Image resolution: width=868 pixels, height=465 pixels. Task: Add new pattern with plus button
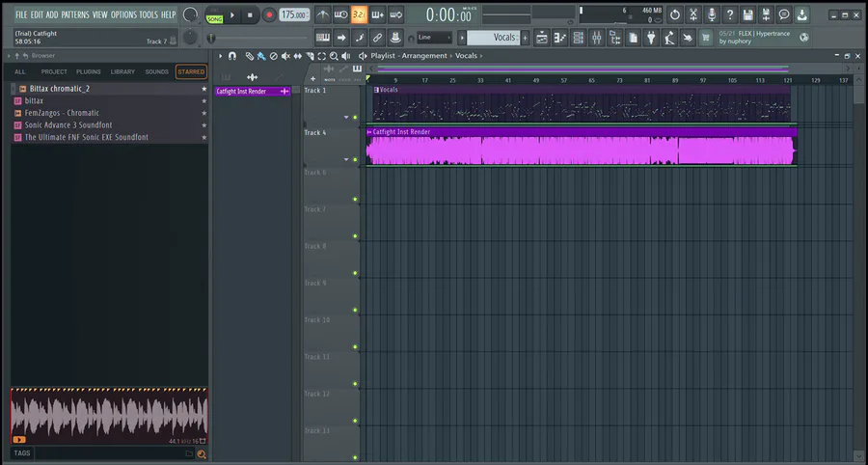(x=525, y=38)
